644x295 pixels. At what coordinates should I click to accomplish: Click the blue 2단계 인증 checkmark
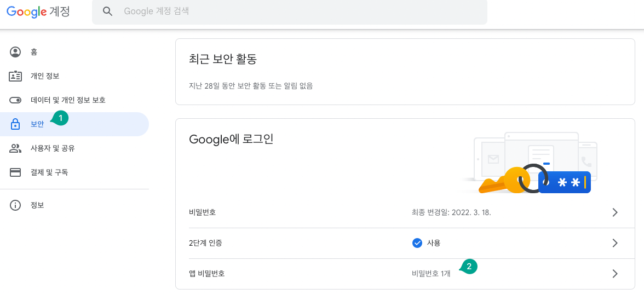[x=417, y=244]
